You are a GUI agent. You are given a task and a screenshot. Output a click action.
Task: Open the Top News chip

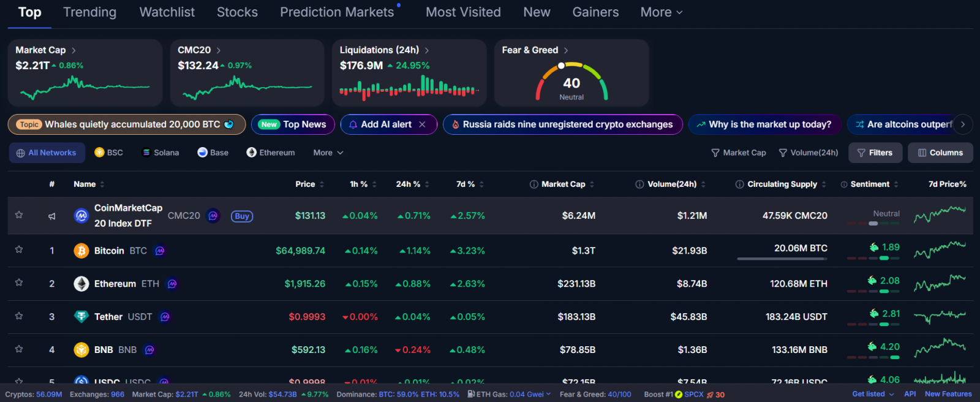[293, 124]
